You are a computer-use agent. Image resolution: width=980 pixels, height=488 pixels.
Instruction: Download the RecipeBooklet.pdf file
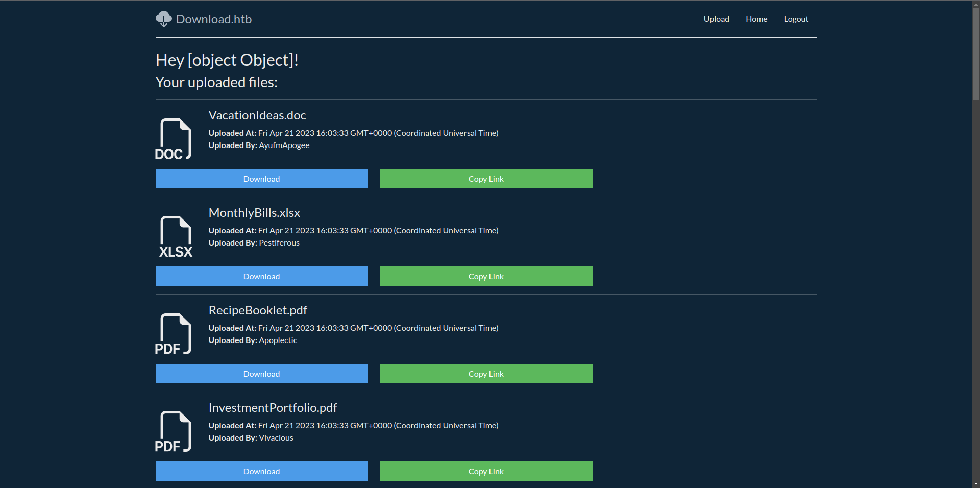(261, 374)
